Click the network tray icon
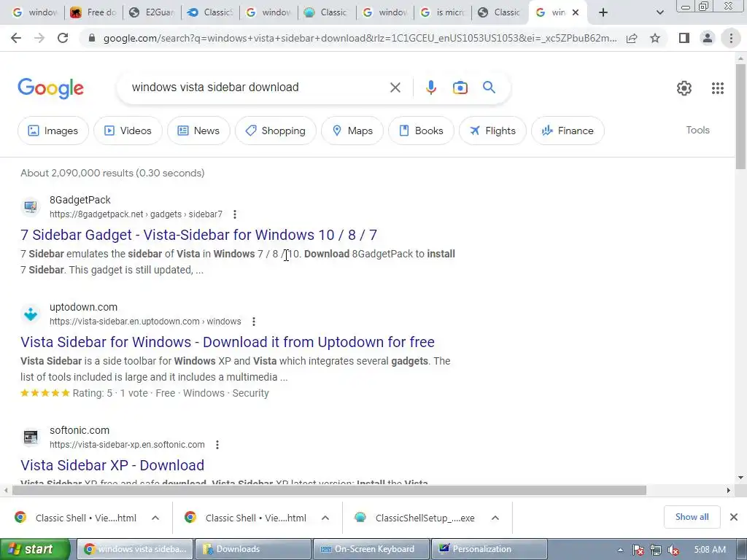This screenshot has width=747, height=560. tap(656, 550)
